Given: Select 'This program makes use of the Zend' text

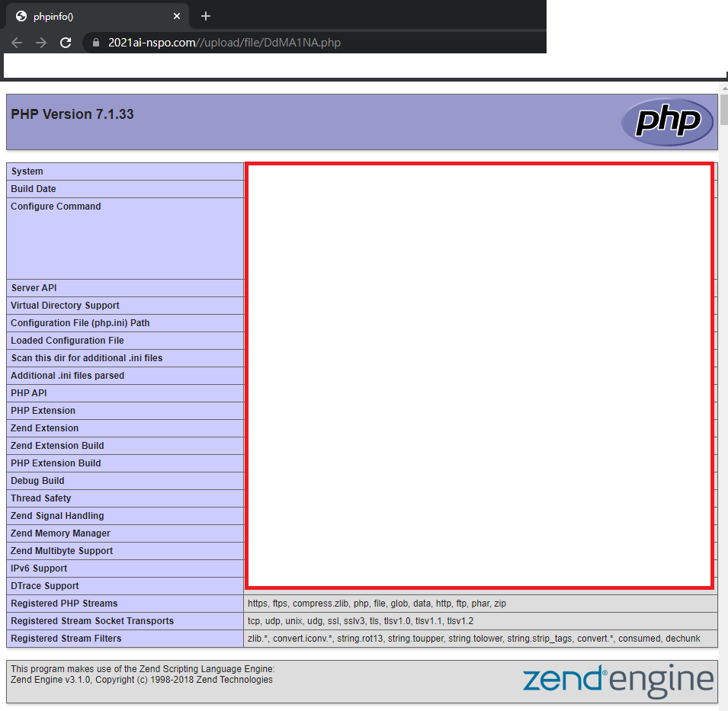Looking at the screenshot, I should [x=143, y=669].
